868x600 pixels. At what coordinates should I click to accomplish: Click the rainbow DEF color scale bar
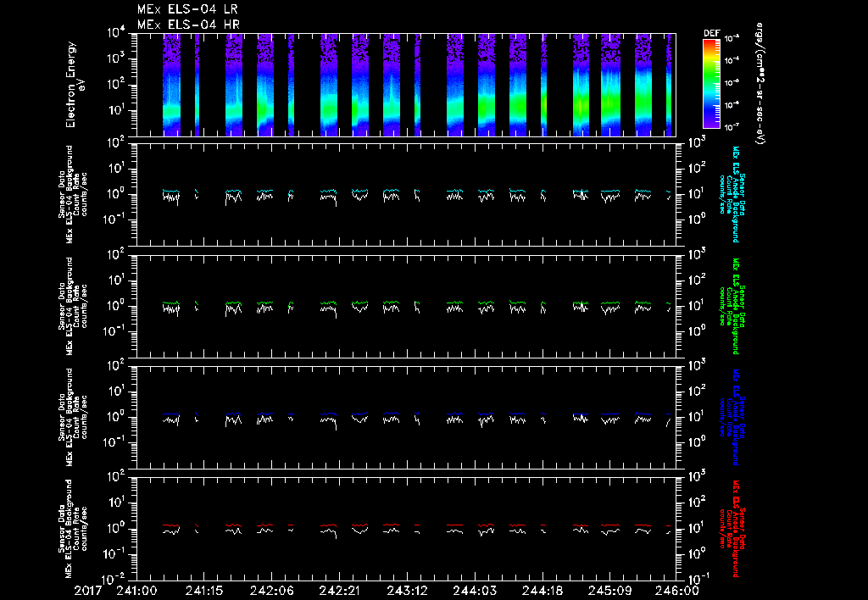coord(711,84)
